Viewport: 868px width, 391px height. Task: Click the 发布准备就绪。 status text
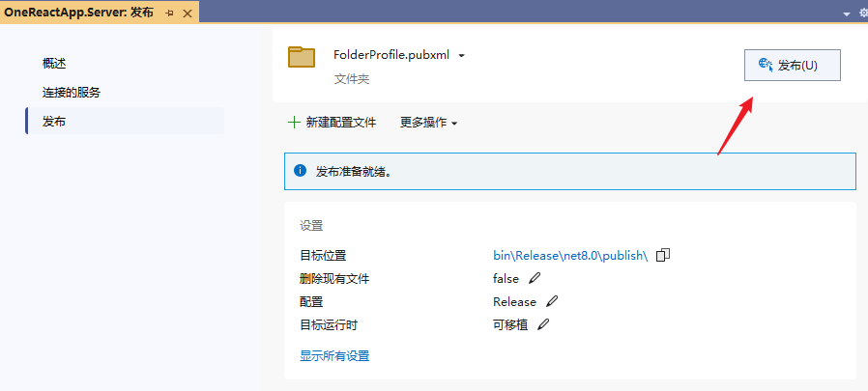click(354, 171)
